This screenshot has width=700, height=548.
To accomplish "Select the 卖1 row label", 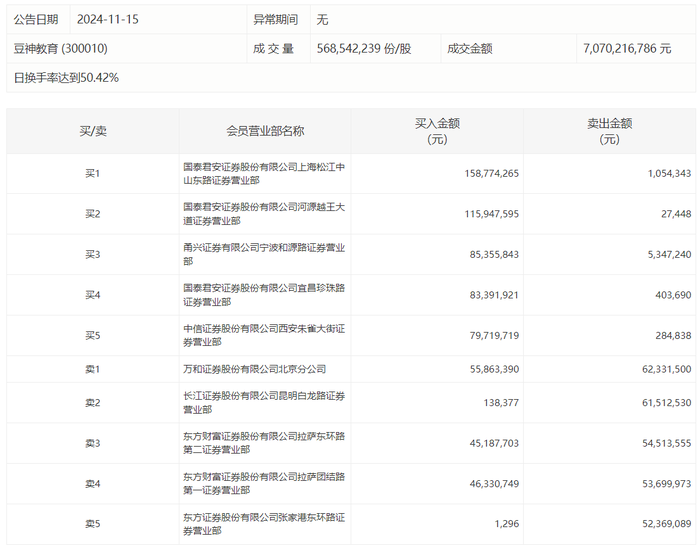I will click(x=93, y=369).
